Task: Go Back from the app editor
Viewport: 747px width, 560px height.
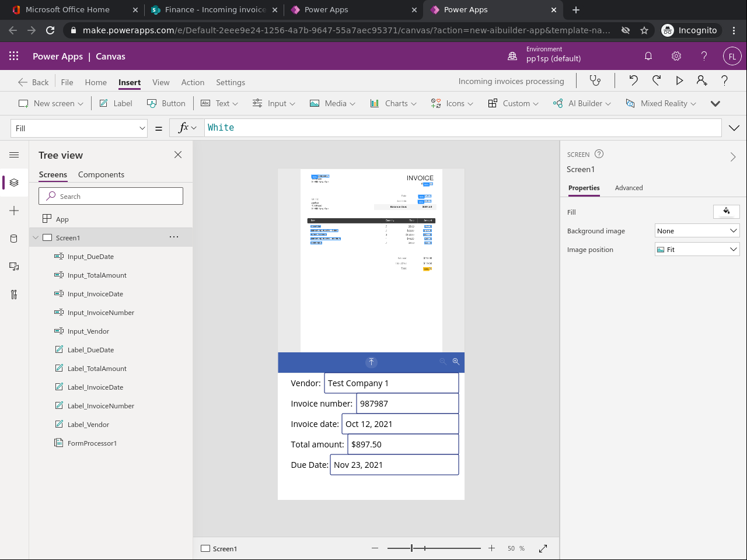Action: (x=33, y=82)
